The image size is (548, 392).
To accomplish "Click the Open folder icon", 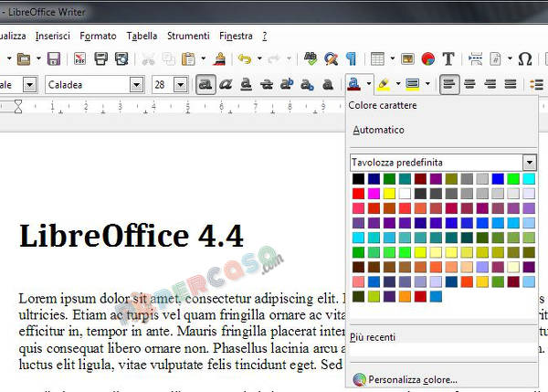I will [x=24, y=58].
